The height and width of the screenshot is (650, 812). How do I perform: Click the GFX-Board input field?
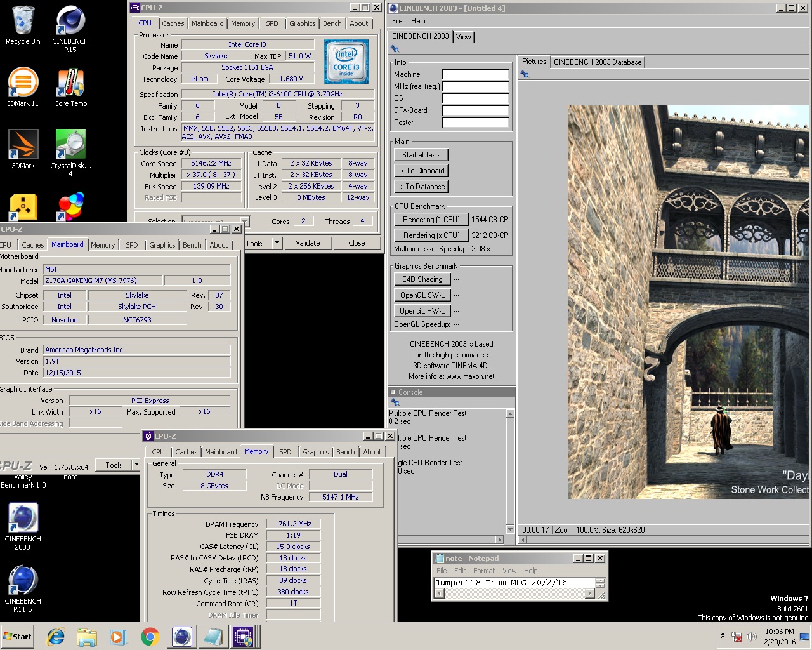click(476, 110)
